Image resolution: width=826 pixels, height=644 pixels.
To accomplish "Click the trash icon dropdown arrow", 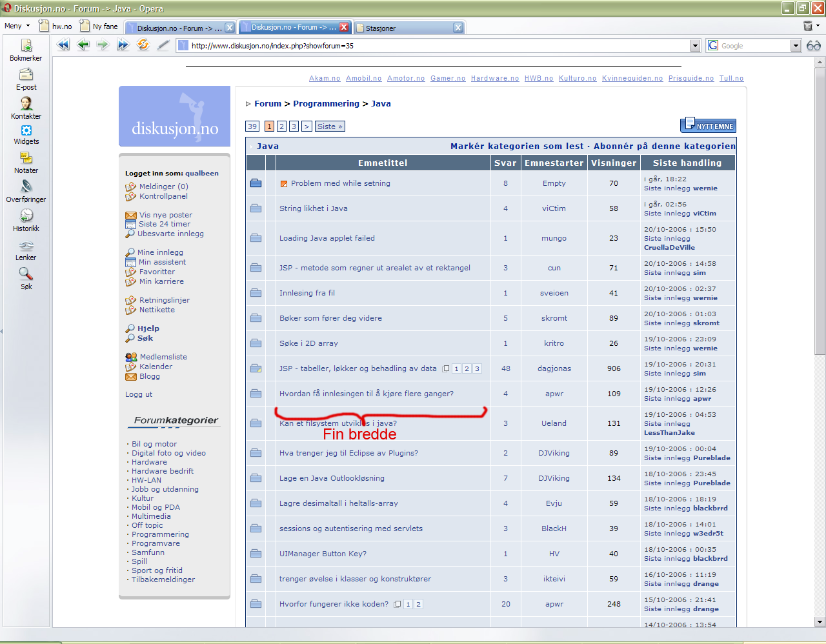I will [818, 26].
